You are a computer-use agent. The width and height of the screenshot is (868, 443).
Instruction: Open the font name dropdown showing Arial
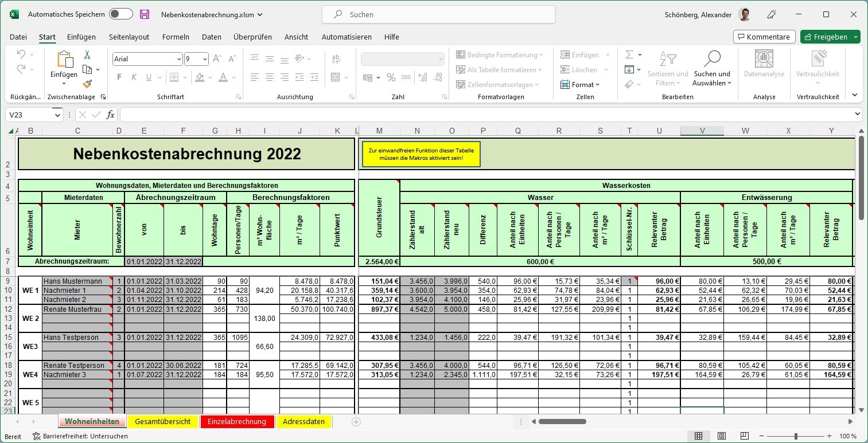(x=179, y=59)
